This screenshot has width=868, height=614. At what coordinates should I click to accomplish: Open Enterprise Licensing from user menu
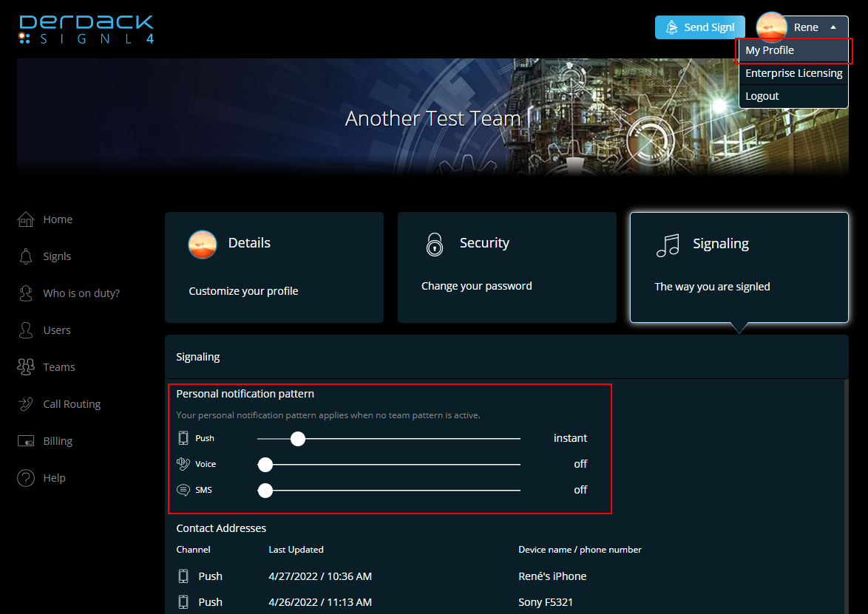pos(793,73)
